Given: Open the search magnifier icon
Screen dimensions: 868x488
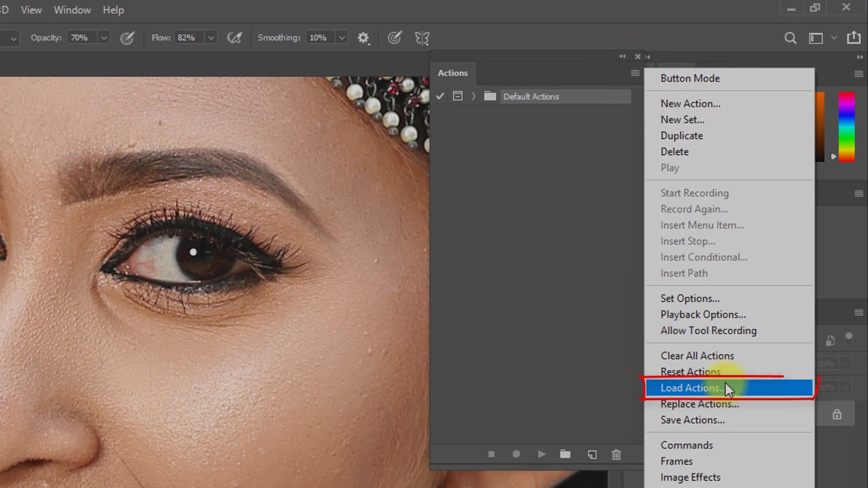Looking at the screenshot, I should (x=790, y=38).
